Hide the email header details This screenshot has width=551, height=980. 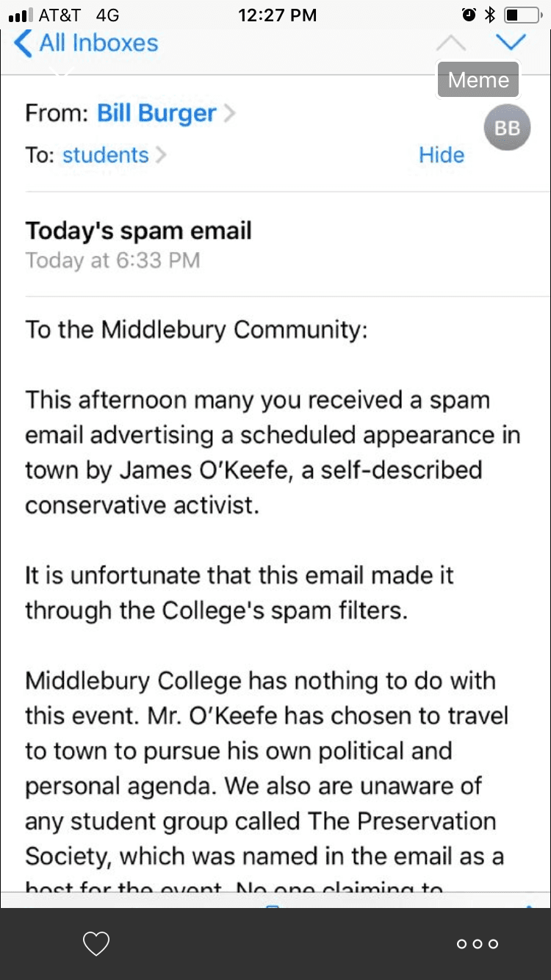click(x=442, y=155)
